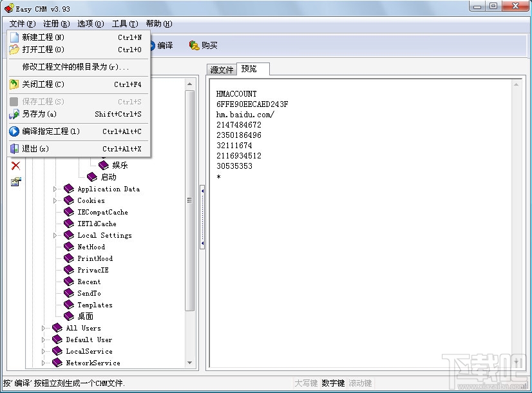Click the red X delete icon in the sidebar
The image size is (532, 393).
tap(15, 166)
